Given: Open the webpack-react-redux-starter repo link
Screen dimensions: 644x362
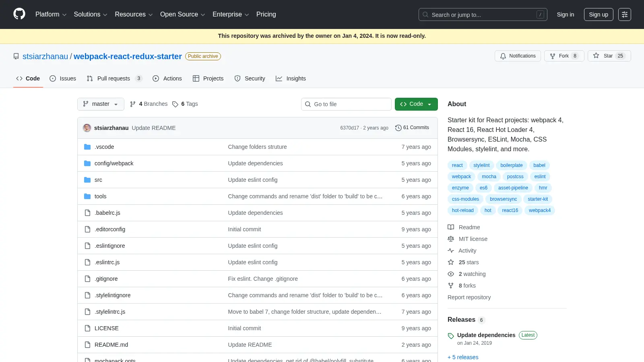Looking at the screenshot, I should [x=128, y=56].
